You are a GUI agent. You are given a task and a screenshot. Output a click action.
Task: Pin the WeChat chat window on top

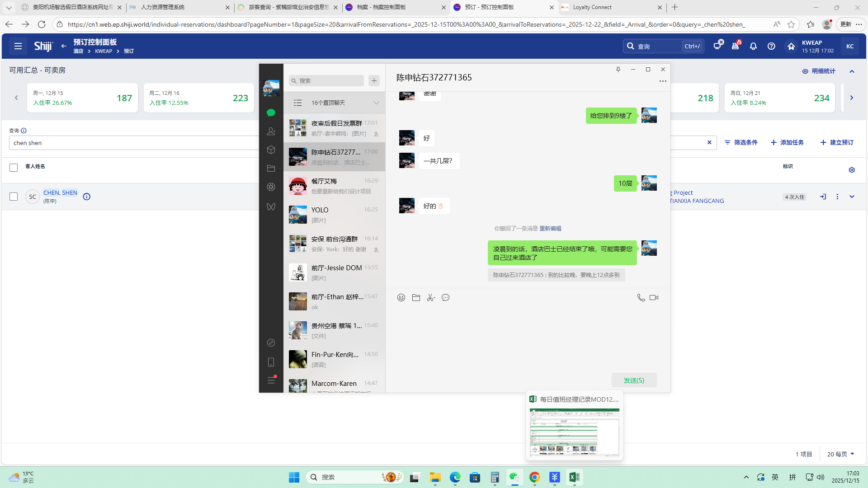pyautogui.click(x=618, y=69)
